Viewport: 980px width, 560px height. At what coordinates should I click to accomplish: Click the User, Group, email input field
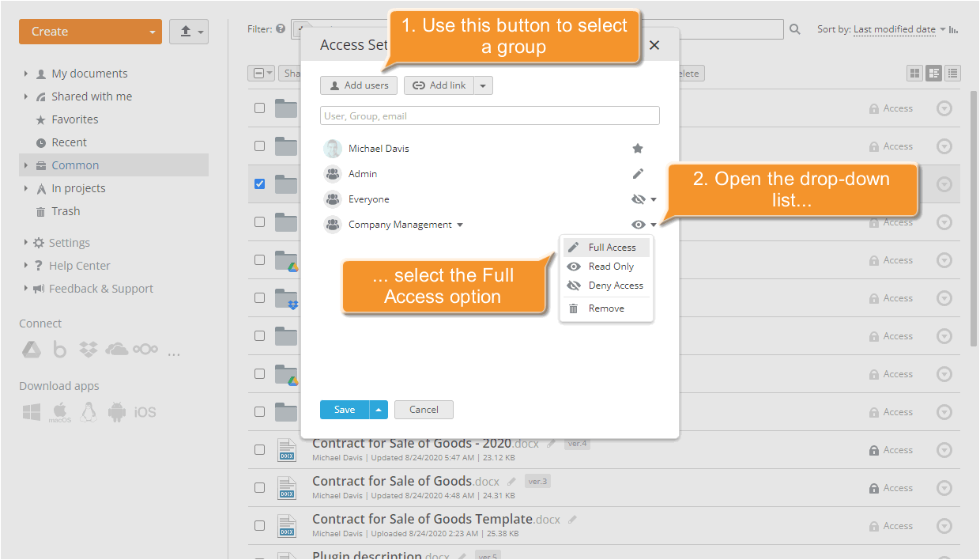tap(489, 115)
